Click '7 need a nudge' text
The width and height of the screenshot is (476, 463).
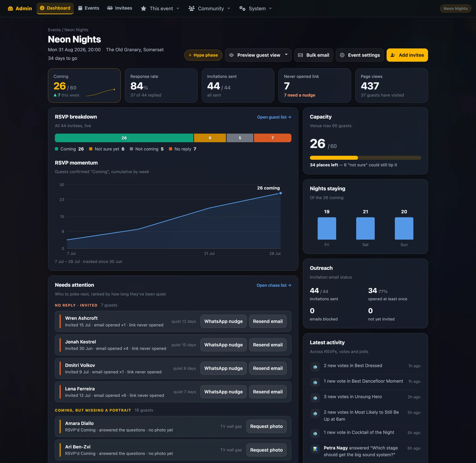299,95
